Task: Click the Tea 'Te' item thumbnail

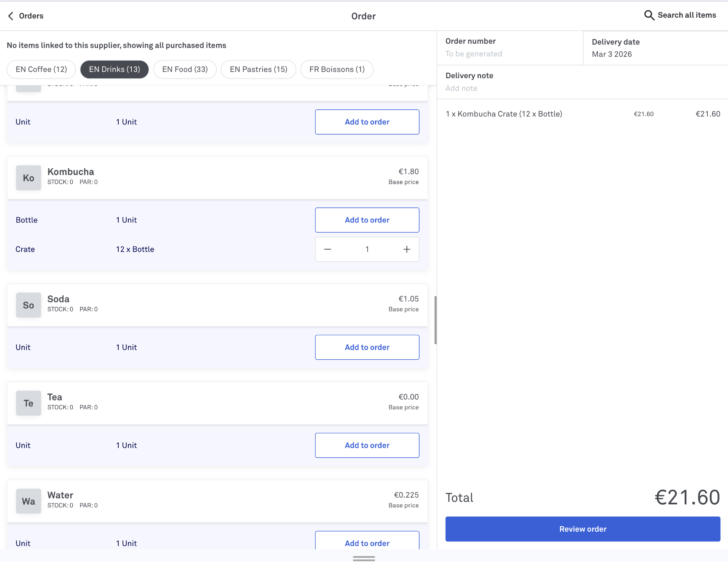Action: pyautogui.click(x=29, y=403)
